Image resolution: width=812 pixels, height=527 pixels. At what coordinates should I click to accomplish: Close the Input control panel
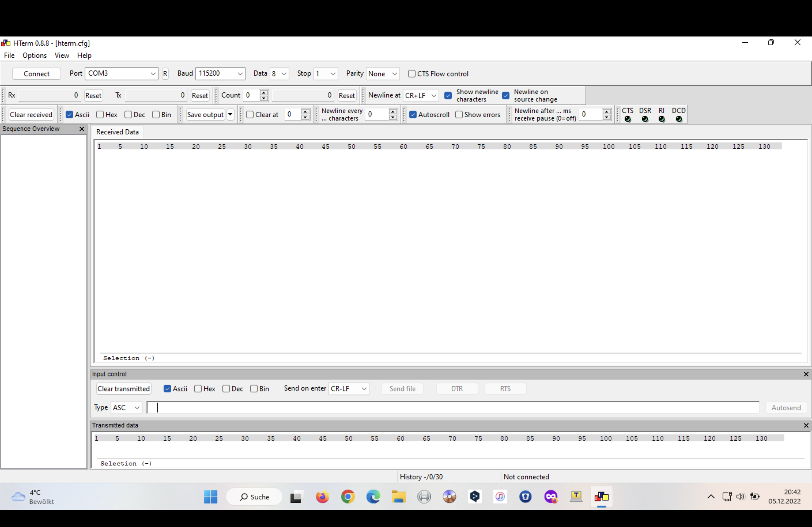tap(806, 374)
